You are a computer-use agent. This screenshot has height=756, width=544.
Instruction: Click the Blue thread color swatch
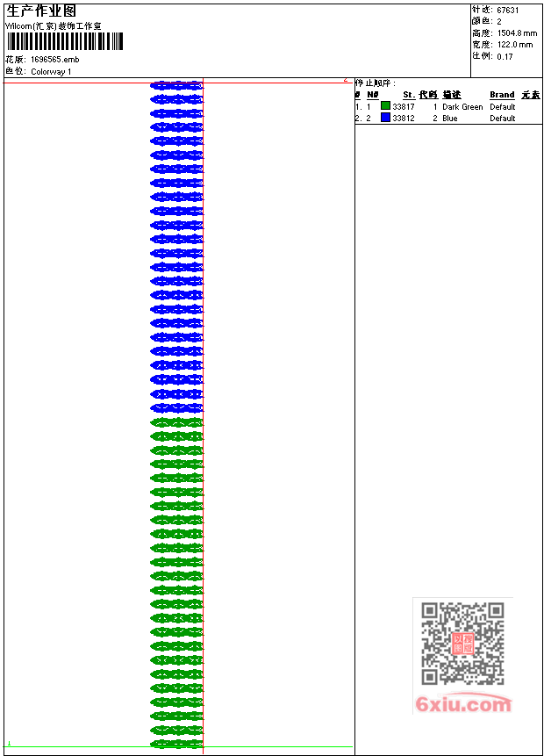point(385,117)
